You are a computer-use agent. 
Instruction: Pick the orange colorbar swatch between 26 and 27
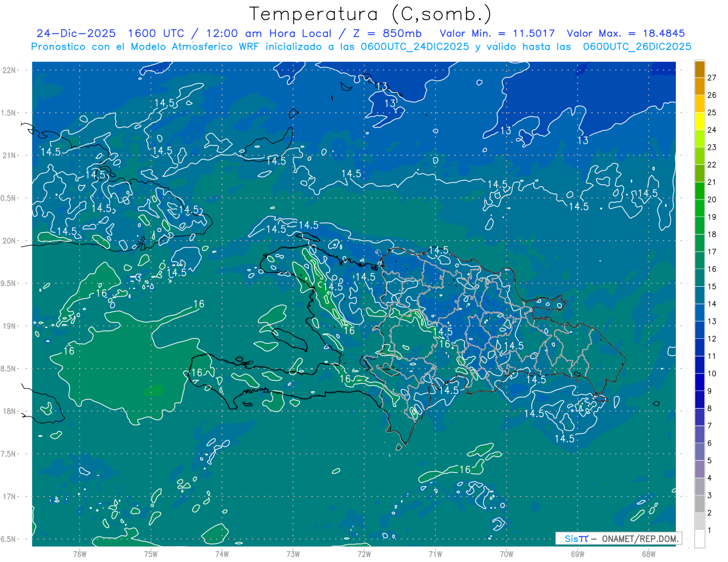(x=699, y=87)
